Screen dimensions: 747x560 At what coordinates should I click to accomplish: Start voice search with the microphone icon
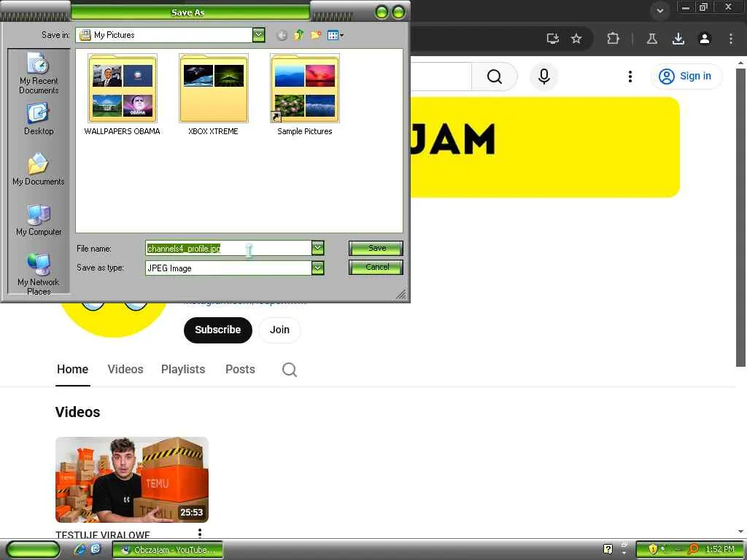click(x=544, y=77)
